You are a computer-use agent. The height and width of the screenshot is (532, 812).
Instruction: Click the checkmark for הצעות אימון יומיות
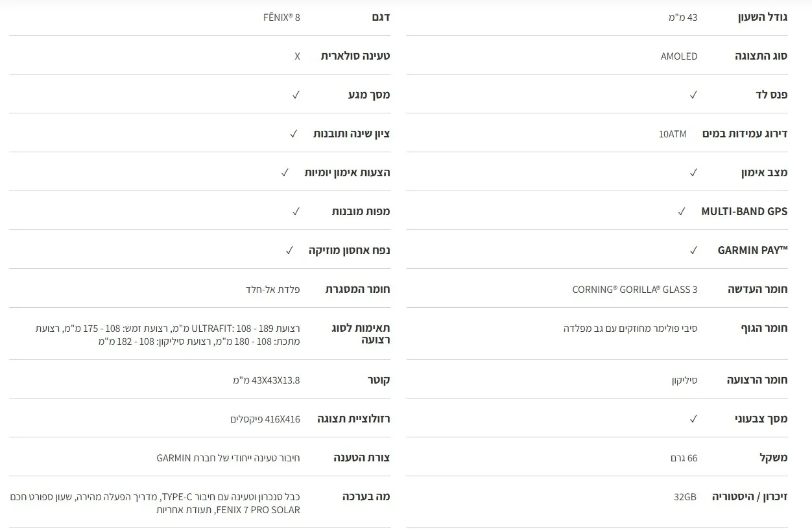tap(285, 172)
